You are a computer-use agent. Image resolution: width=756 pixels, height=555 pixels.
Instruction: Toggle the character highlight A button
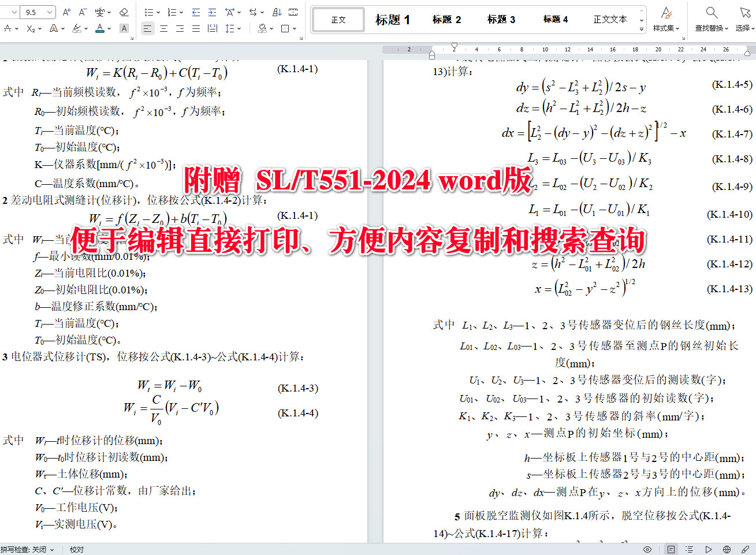pyautogui.click(x=124, y=28)
